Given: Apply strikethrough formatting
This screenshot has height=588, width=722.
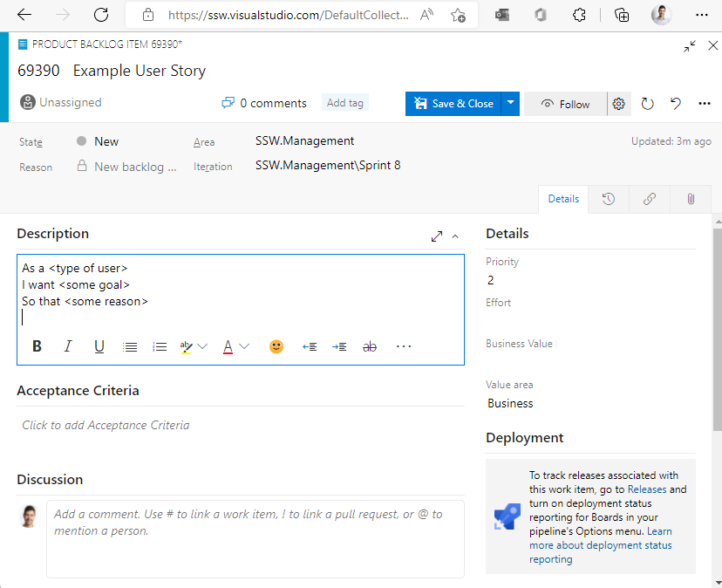Looking at the screenshot, I should (370, 346).
